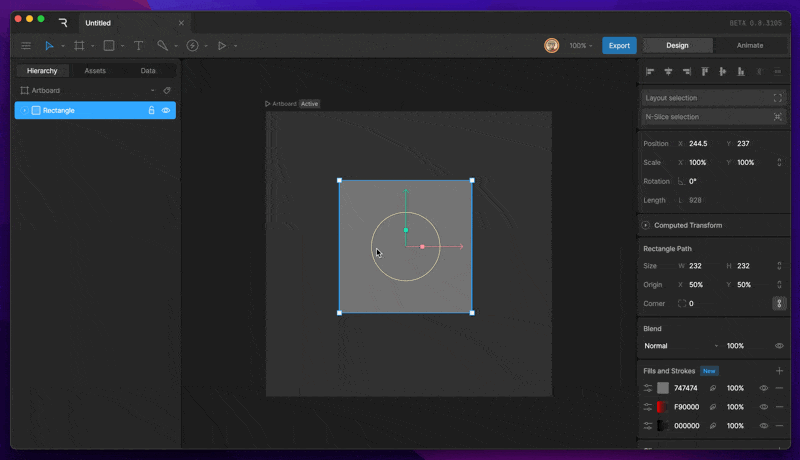
Task: Hide the 747474 fill
Action: (x=763, y=388)
